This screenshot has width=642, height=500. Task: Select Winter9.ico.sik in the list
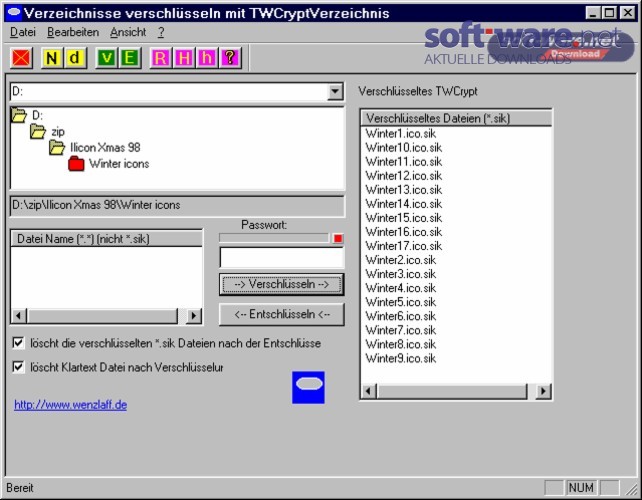click(401, 358)
